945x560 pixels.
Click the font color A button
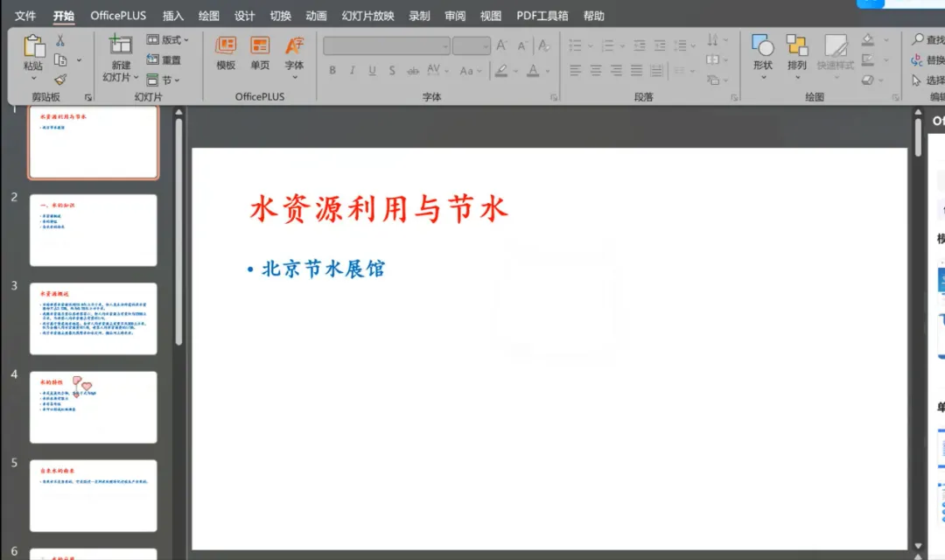pyautogui.click(x=533, y=71)
